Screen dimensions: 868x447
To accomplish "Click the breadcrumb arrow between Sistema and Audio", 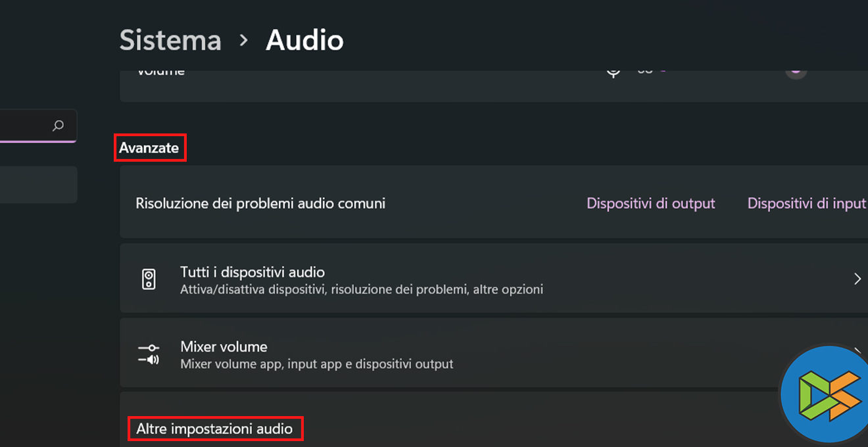I will (x=244, y=41).
